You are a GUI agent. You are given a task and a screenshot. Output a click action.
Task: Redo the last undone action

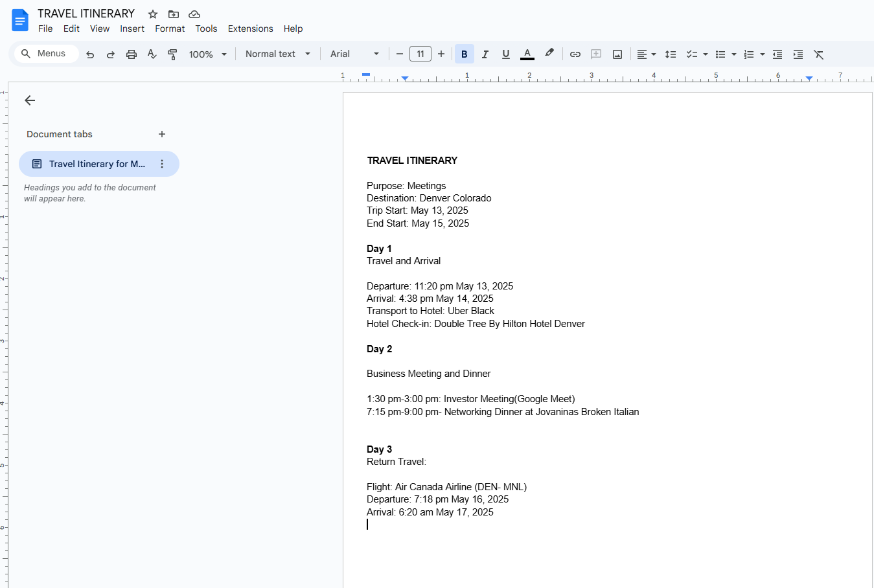coord(111,54)
